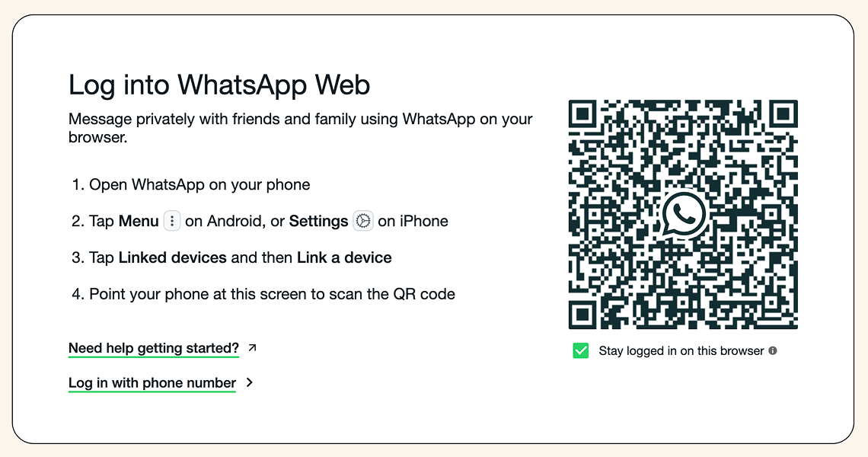Click the bold 'Linked devices' text
The height and width of the screenshot is (457, 868).
(x=173, y=257)
